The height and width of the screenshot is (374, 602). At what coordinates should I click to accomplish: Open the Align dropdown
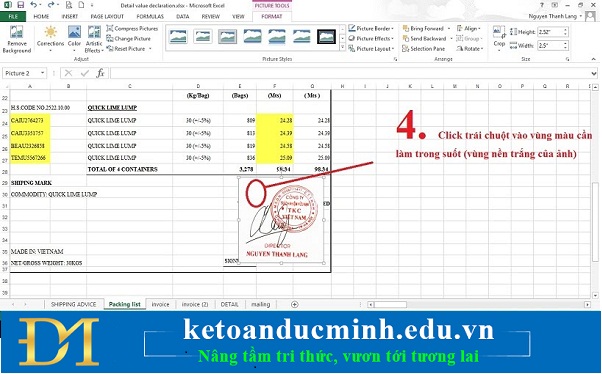tap(468, 28)
